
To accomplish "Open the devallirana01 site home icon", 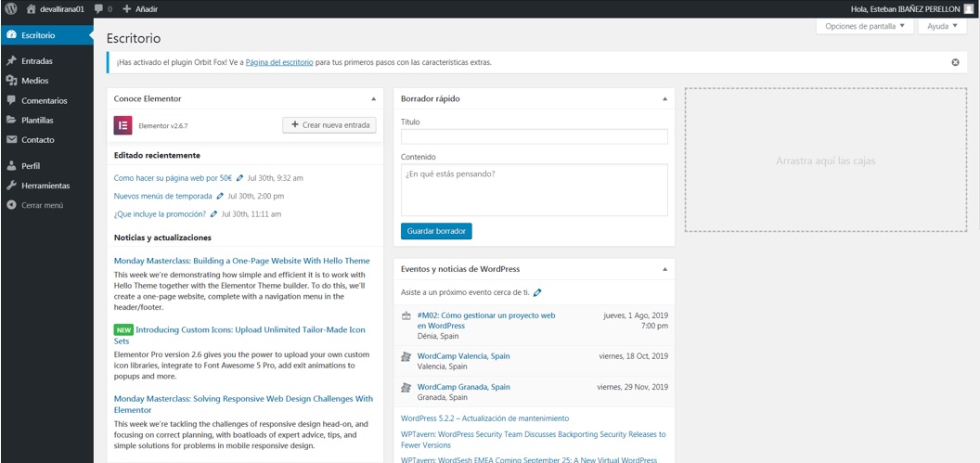I will [x=32, y=8].
